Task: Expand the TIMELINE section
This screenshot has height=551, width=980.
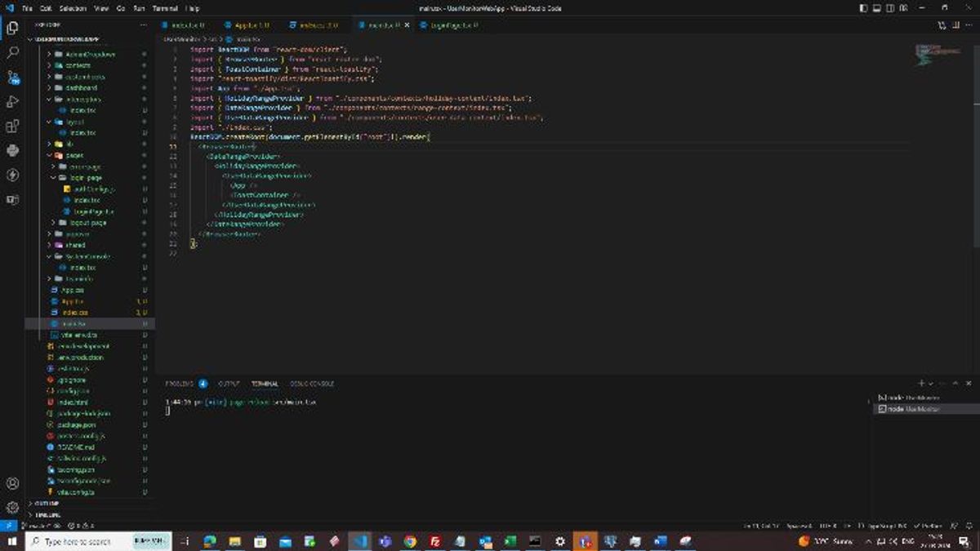Action: coord(47,515)
